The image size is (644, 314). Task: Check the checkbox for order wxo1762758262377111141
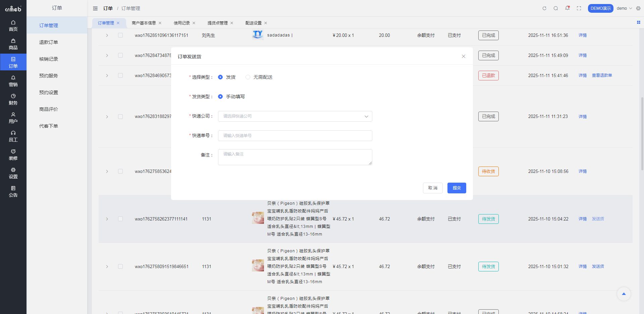[121, 219]
